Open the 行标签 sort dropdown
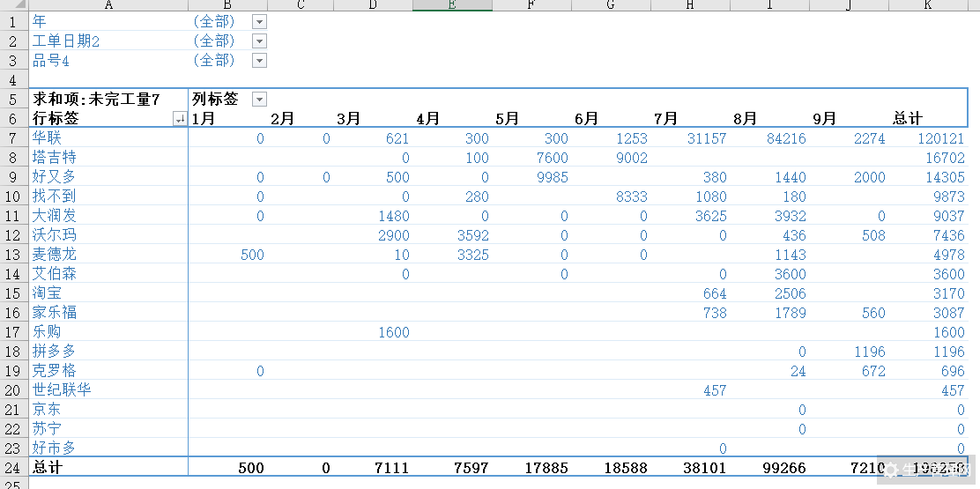980x489 pixels. [x=180, y=119]
